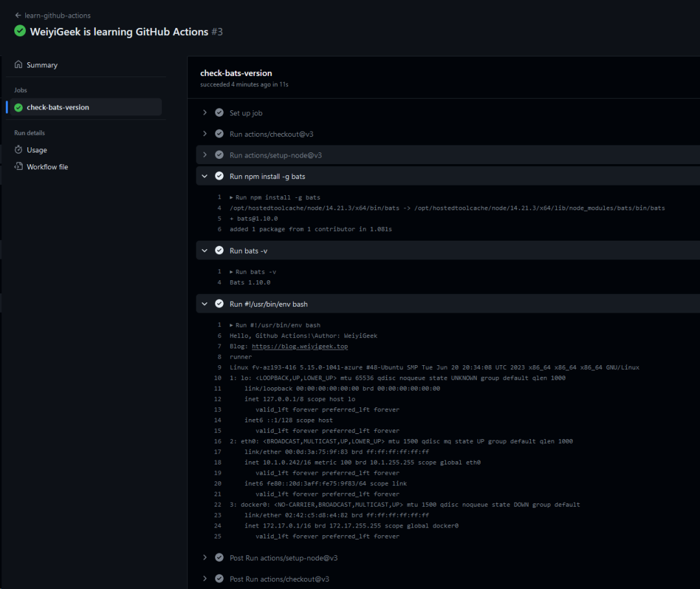Viewport: 700px width, 589px height.
Task: Click the success icon on Run npm install step
Action: click(x=218, y=176)
